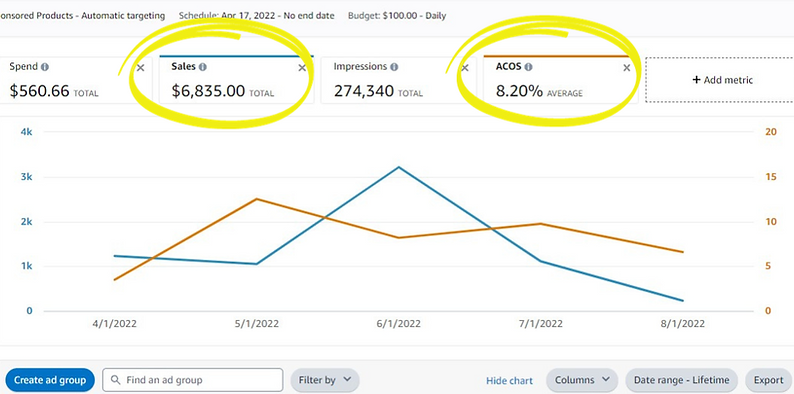The width and height of the screenshot is (794, 394).
Task: Remove the ACOS metric card
Action: [x=626, y=68]
